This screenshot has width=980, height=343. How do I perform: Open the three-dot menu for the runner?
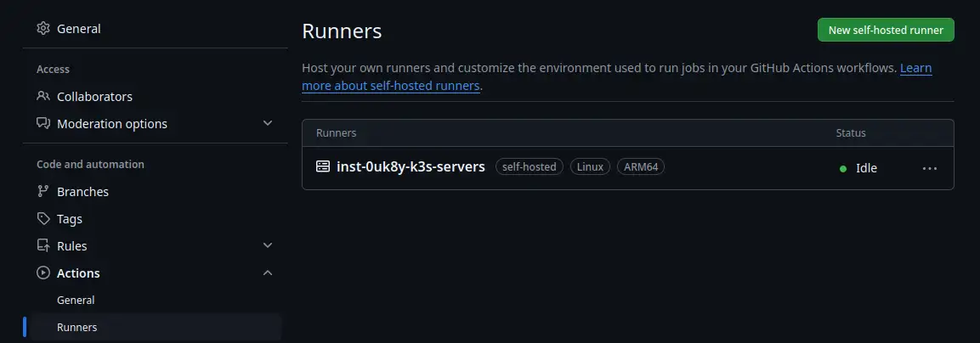[x=929, y=168]
